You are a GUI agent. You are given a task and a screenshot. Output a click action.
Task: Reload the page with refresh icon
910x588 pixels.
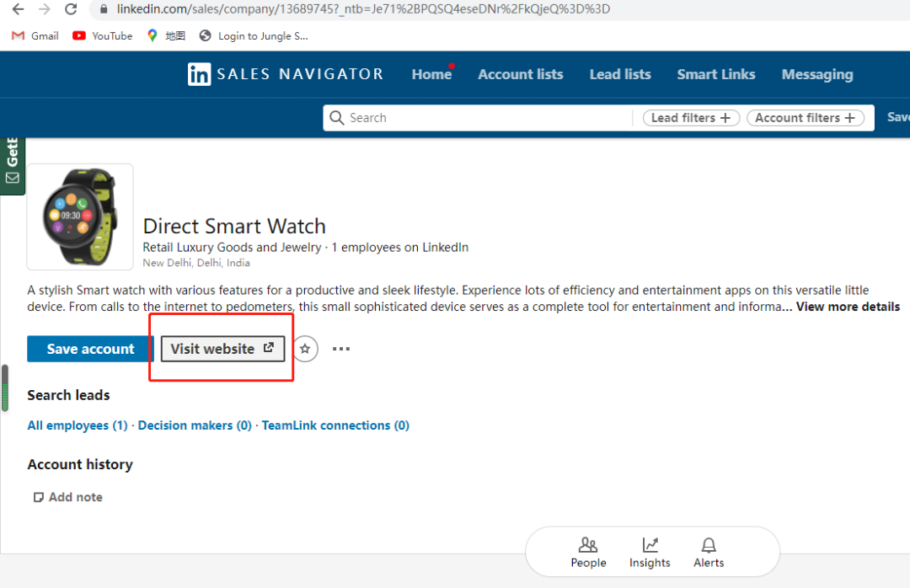(x=71, y=9)
